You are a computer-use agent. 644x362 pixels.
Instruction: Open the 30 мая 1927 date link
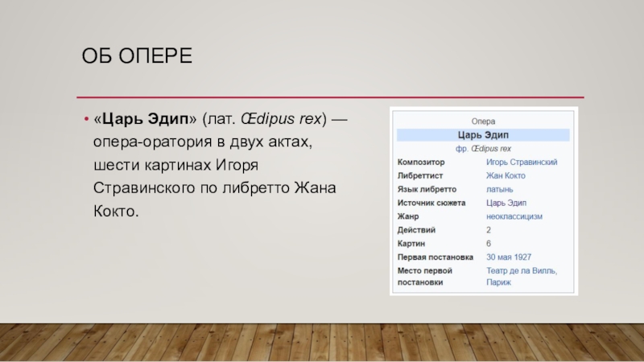508,257
